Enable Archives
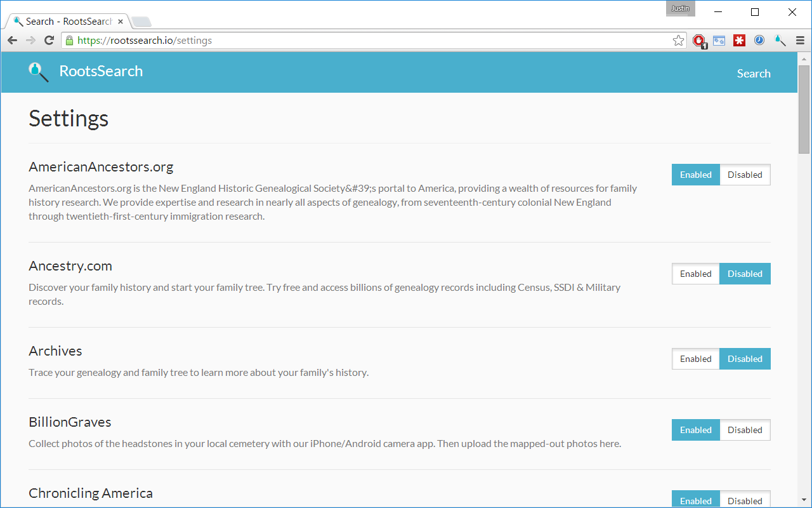 [x=696, y=359]
